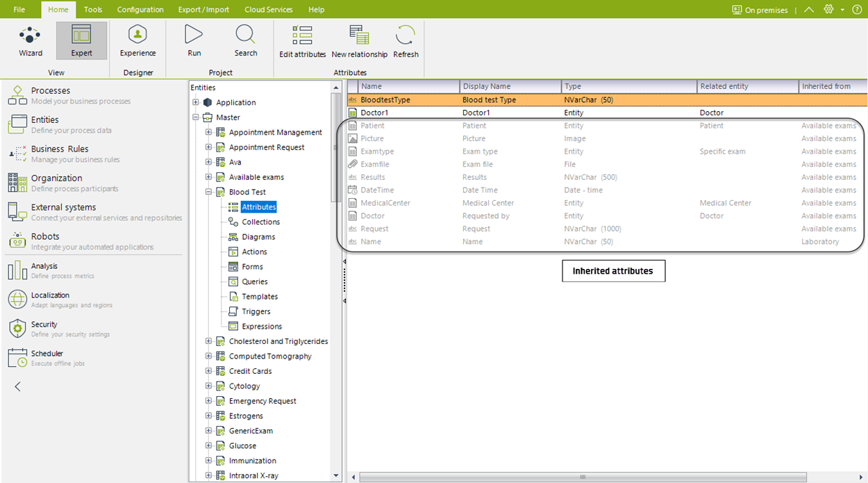
Task: Open the Configuration tab
Action: click(140, 10)
